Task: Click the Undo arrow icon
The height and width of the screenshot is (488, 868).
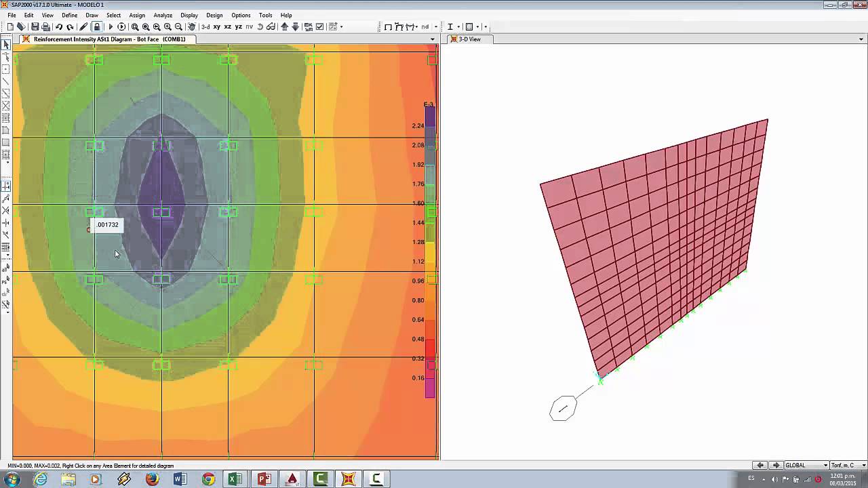Action: point(59,27)
